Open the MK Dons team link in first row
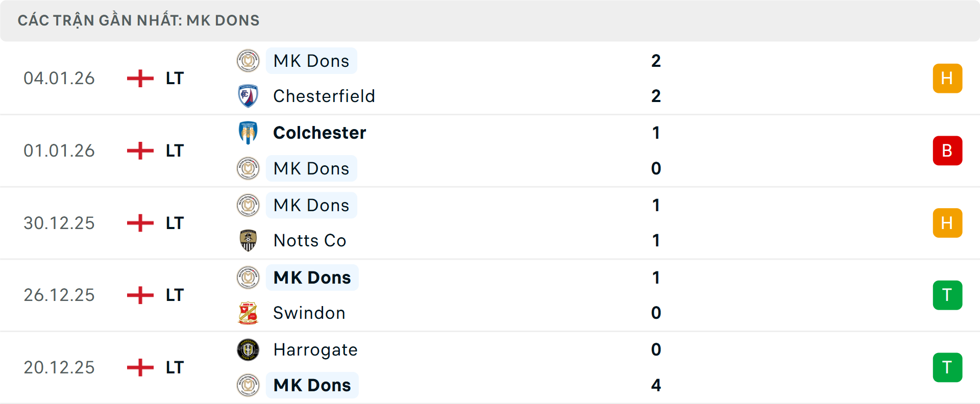The width and height of the screenshot is (980, 404). [x=311, y=60]
